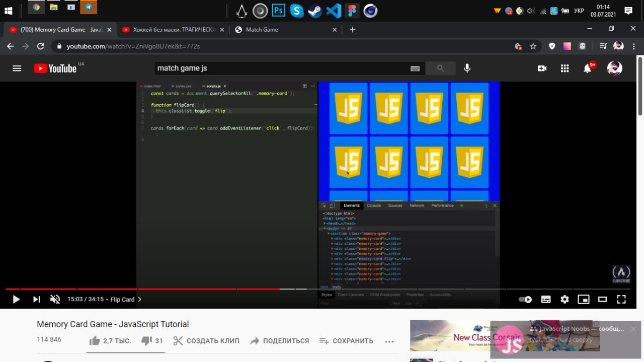Toggle video subtitles
This screenshot has width=644, height=362.
click(x=545, y=299)
